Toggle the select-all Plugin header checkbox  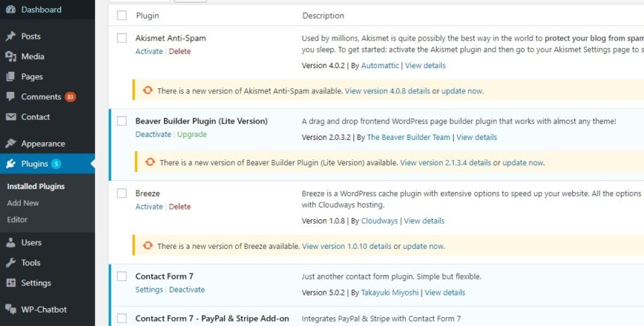click(121, 16)
